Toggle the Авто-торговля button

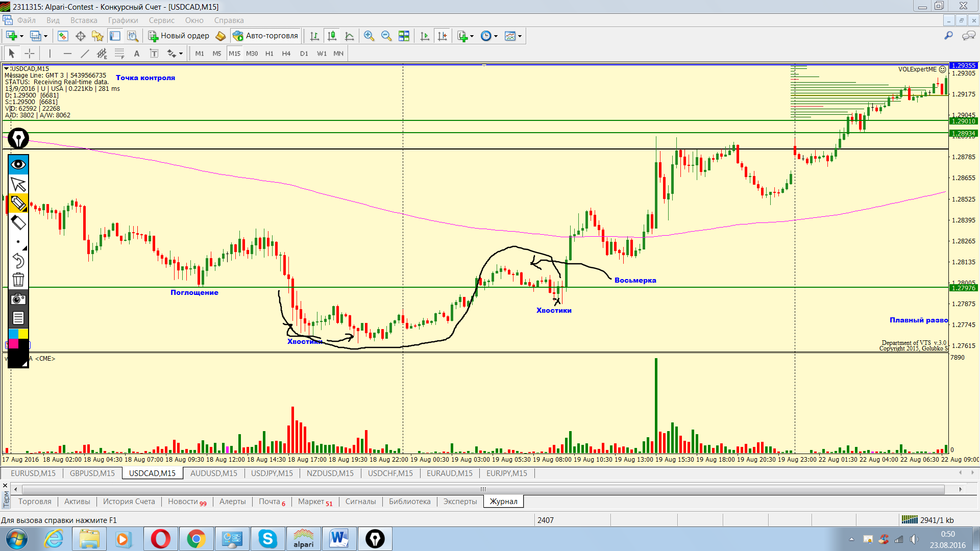(265, 36)
